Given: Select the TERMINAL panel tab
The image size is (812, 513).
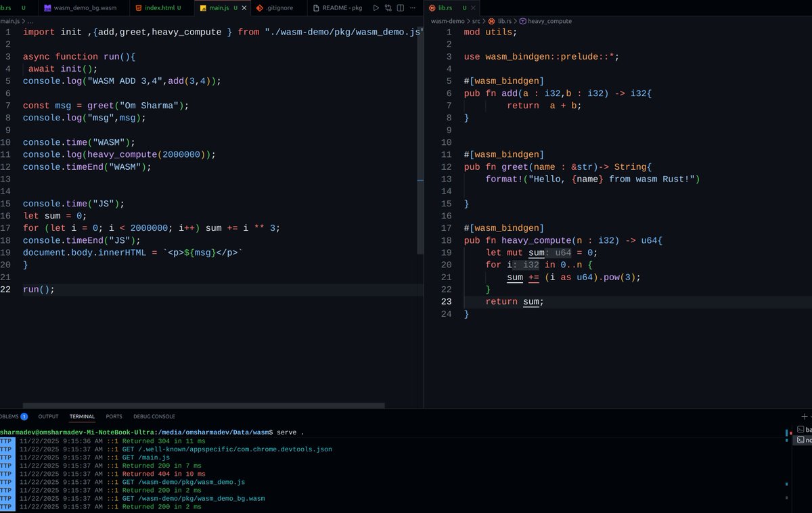Looking at the screenshot, I should (x=82, y=416).
